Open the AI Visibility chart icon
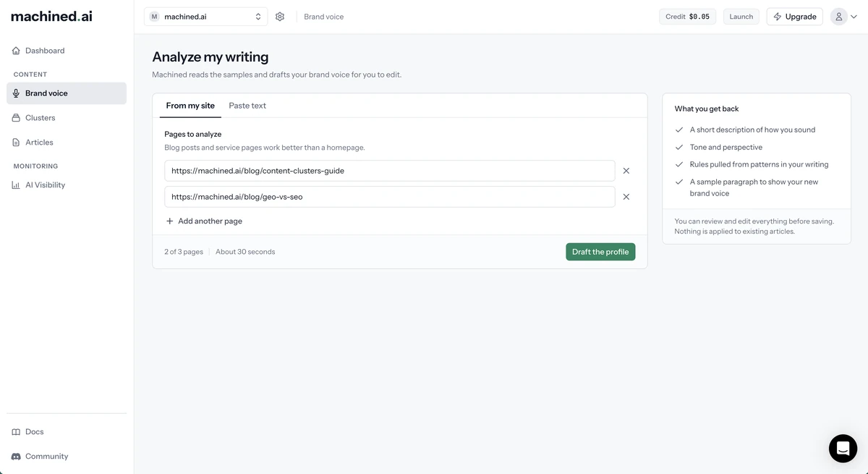This screenshot has height=474, width=868. pyautogui.click(x=16, y=185)
